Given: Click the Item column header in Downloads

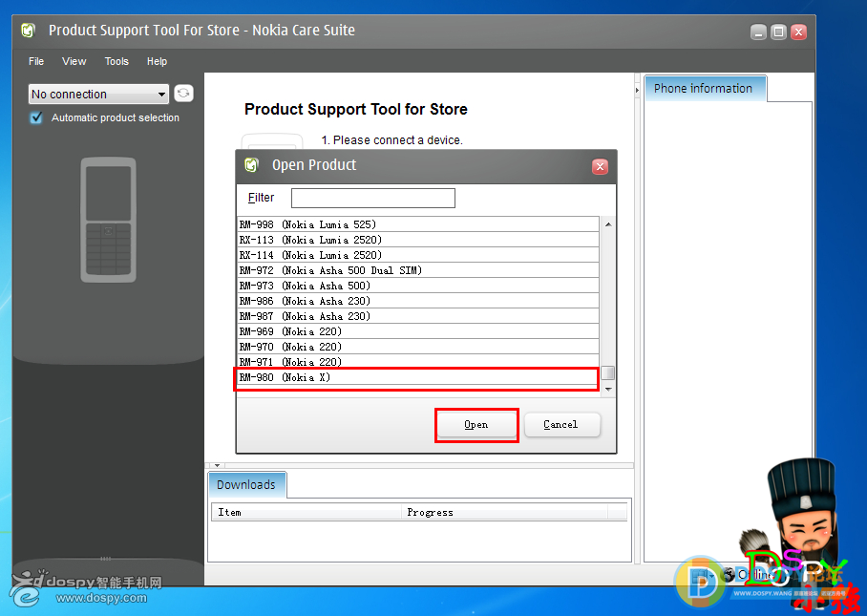Looking at the screenshot, I should coord(307,512).
